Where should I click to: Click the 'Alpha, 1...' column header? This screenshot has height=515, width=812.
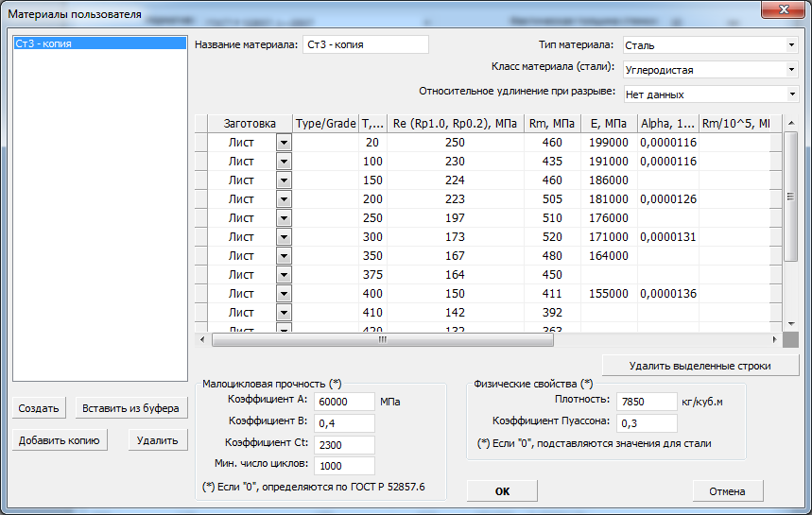668,124
